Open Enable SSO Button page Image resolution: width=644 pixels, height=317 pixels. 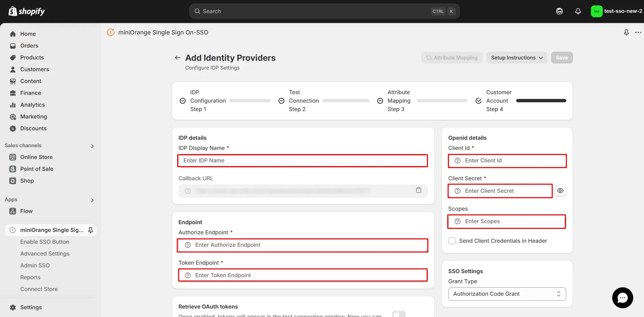pos(45,242)
